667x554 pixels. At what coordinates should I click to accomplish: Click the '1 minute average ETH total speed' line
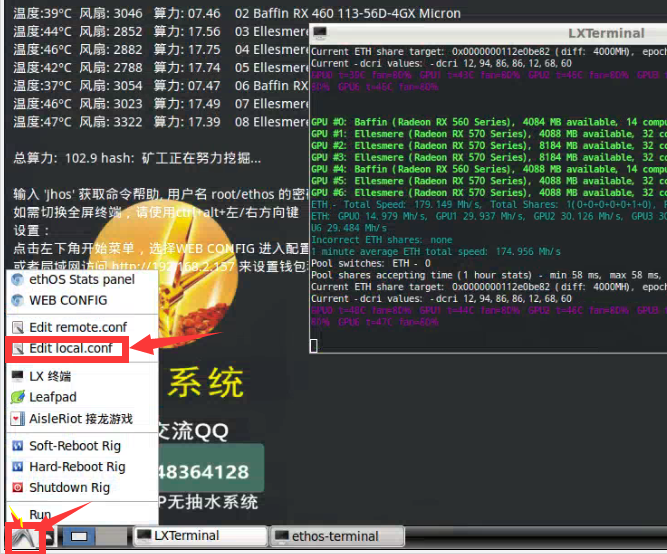click(x=436, y=251)
